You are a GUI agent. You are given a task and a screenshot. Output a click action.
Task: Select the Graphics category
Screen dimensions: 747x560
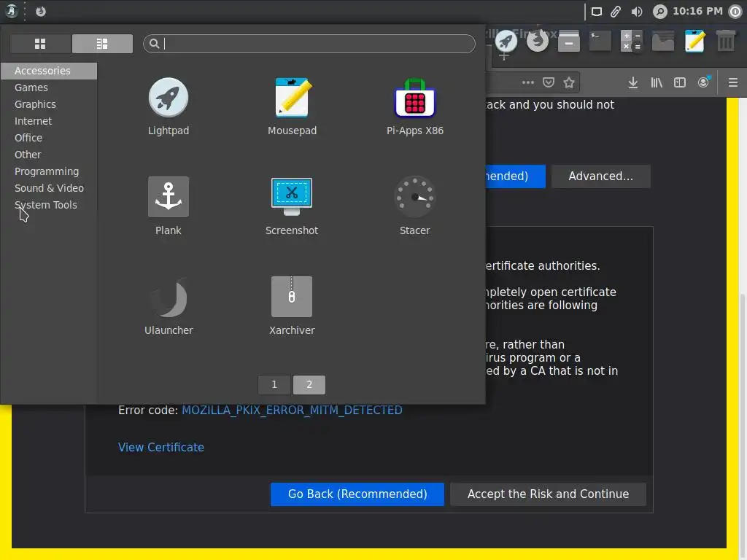point(49,104)
